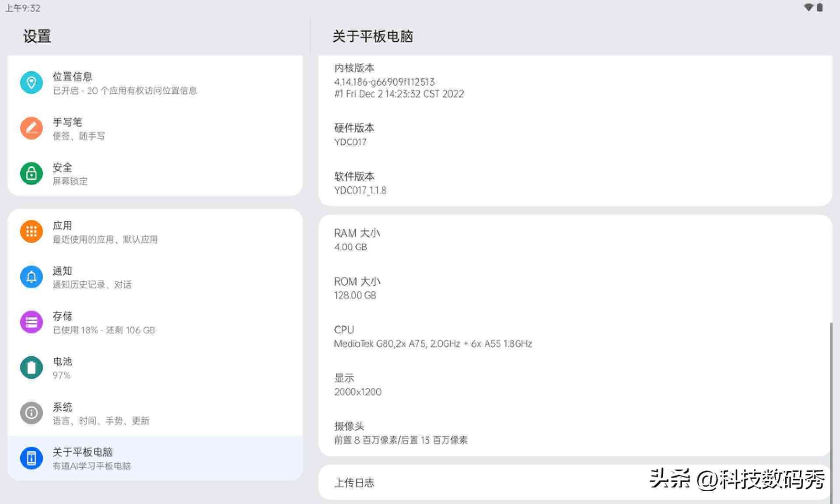This screenshot has height=504, width=840.
Task: Open 应用 settings
Action: pyautogui.click(x=155, y=231)
